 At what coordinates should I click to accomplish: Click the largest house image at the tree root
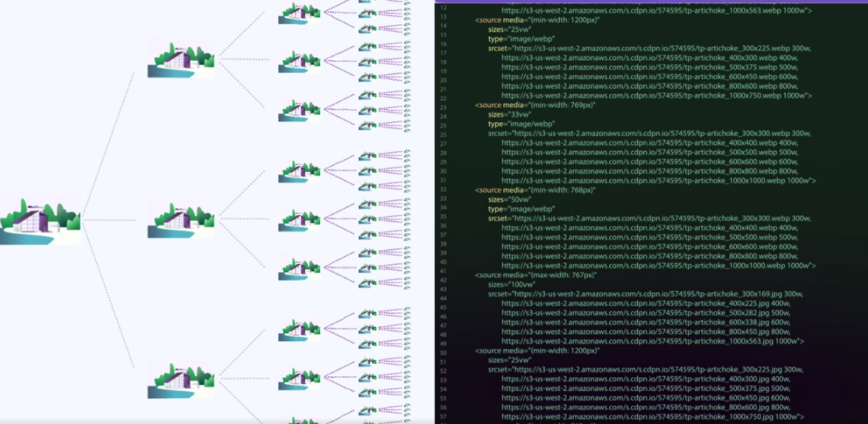[41, 219]
